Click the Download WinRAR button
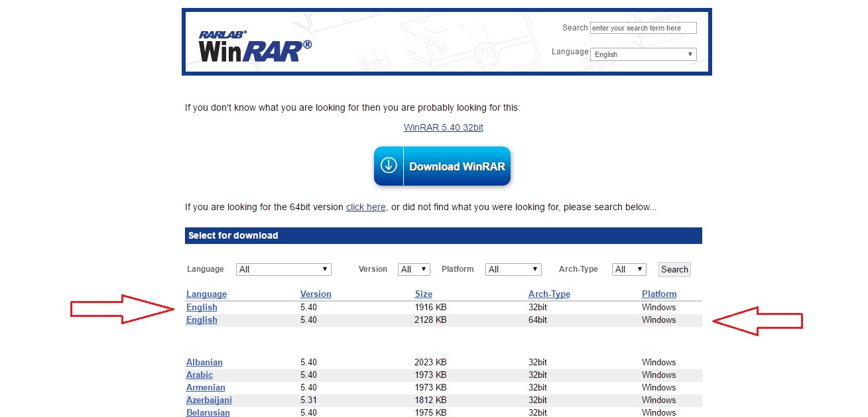Viewport: 868px width, 417px height. click(442, 166)
